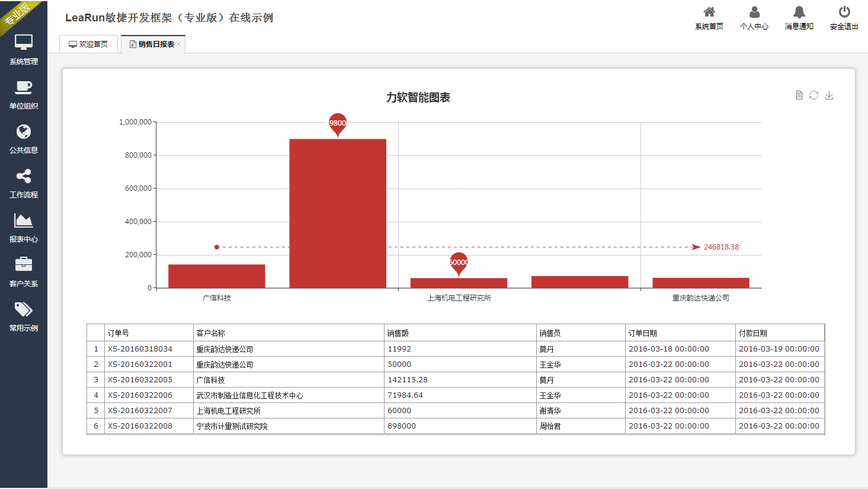Click the 客户名称 column header
This screenshot has height=489, width=868.
(289, 333)
